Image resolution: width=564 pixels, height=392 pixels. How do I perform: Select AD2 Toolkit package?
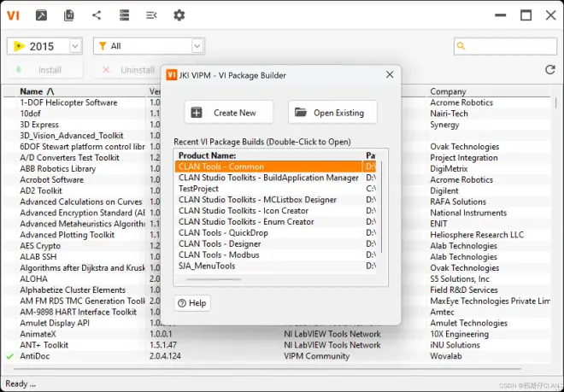point(41,190)
